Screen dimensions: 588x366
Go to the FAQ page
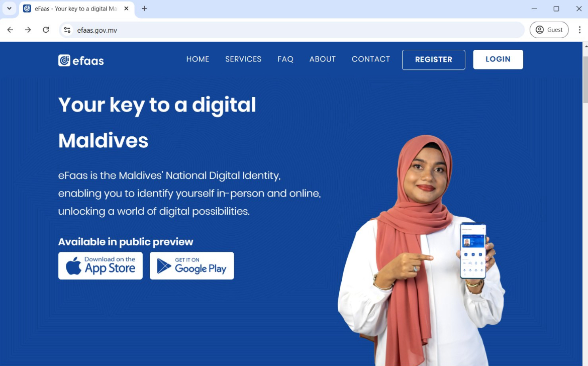(285, 59)
